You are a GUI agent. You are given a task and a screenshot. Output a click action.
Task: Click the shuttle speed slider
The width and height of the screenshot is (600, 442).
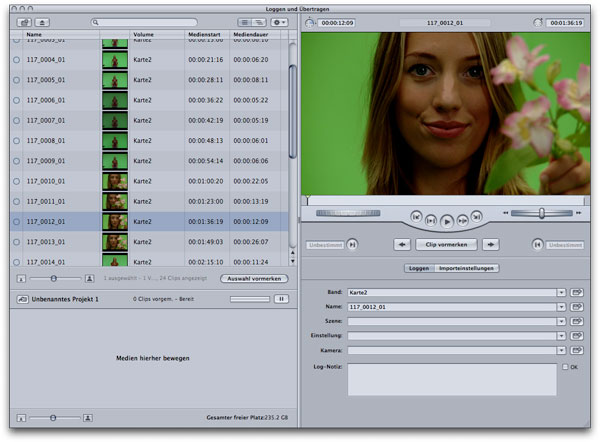[541, 213]
